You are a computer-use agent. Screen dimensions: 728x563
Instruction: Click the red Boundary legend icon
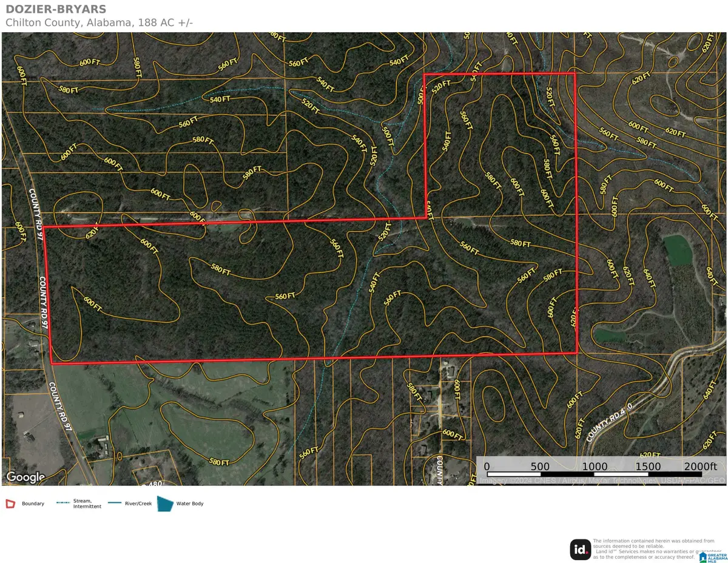10,503
